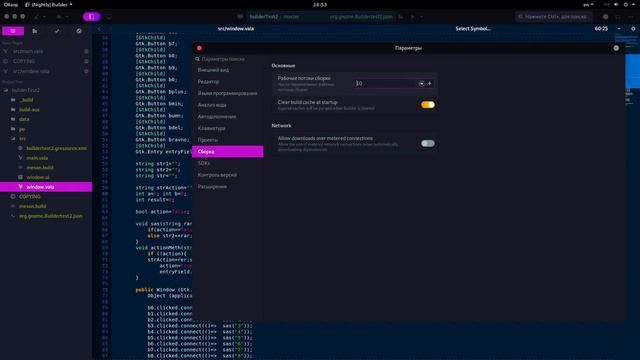640x360 pixels.
Task: Open the src/window.vala document title menu
Action: (x=236, y=29)
